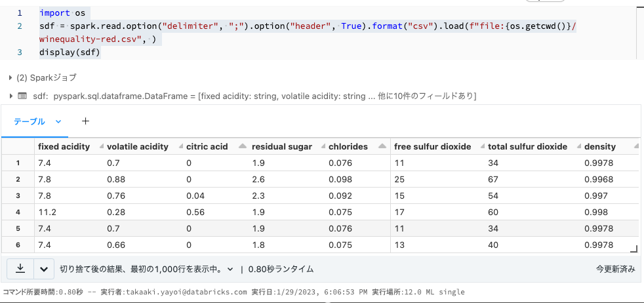Image resolution: width=644 pixels, height=303 pixels.
Task: Expand the truncated results message chevron
Action: pos(230,270)
